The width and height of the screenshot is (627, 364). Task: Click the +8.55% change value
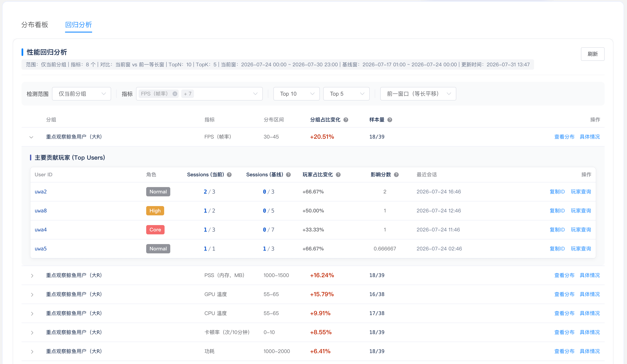(321, 332)
